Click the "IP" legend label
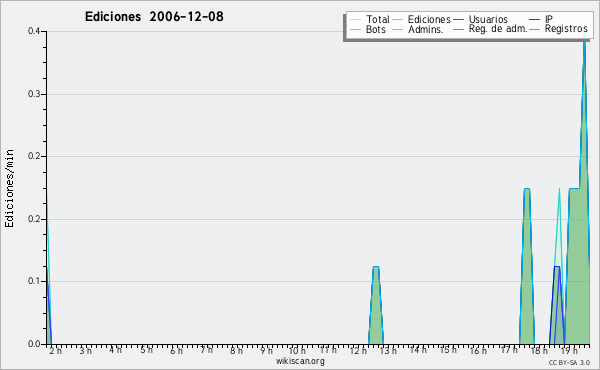 (x=549, y=19)
